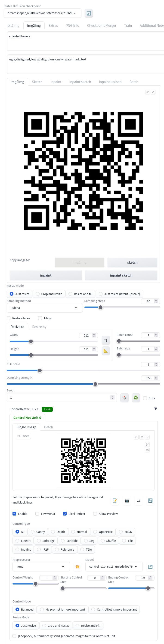Viewport: 164px width, 644px height.
Task: Toggle the Allow Preview checkbox
Action: (95, 513)
